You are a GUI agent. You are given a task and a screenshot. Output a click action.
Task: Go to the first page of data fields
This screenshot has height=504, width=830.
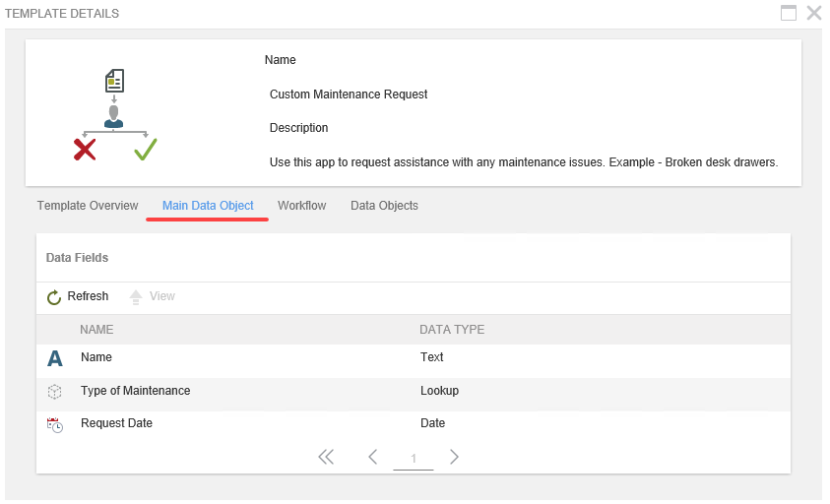326,457
